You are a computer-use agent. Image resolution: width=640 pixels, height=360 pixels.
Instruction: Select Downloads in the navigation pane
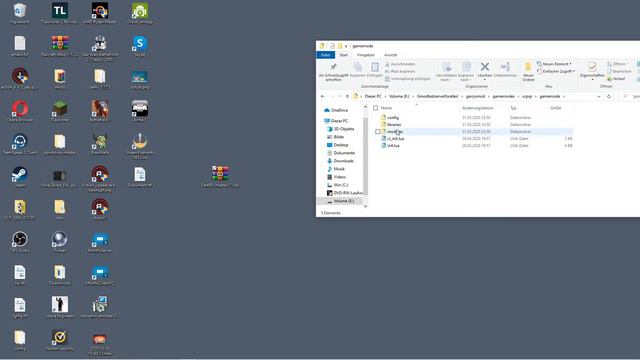[340, 161]
